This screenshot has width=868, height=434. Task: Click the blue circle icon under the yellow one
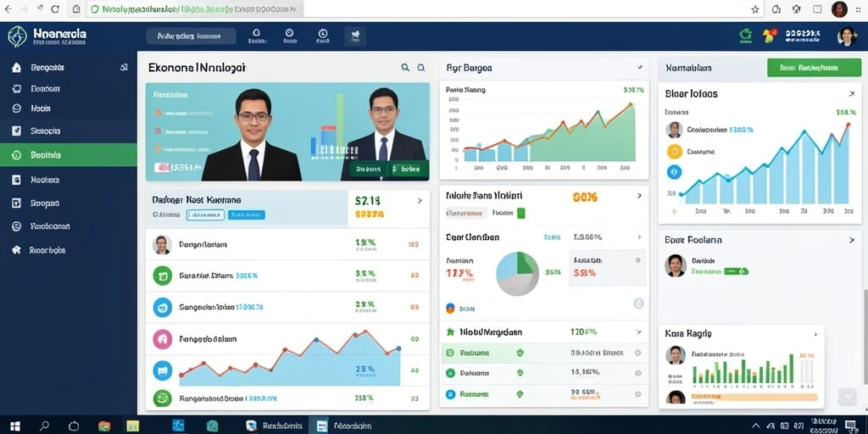674,173
